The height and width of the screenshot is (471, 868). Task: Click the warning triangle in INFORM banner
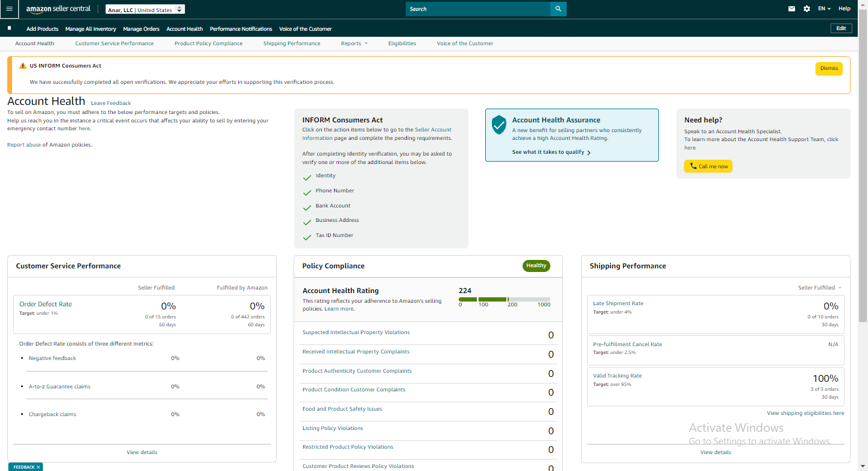click(23, 66)
